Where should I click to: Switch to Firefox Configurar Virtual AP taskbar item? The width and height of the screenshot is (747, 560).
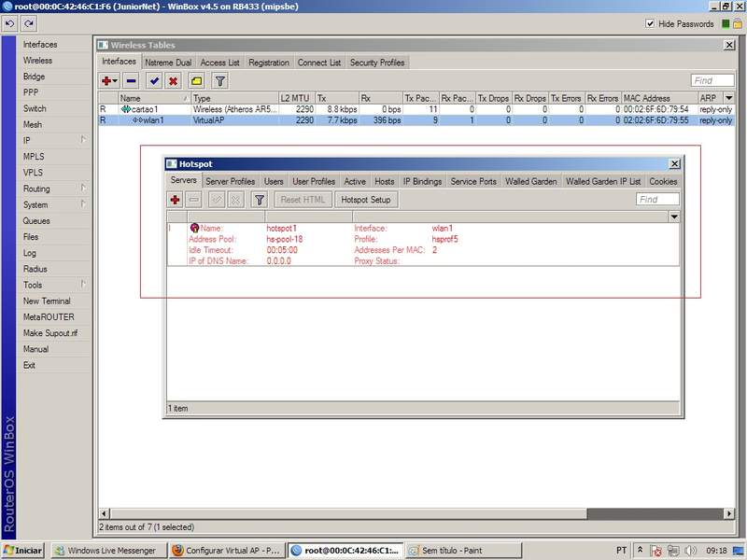(x=227, y=551)
